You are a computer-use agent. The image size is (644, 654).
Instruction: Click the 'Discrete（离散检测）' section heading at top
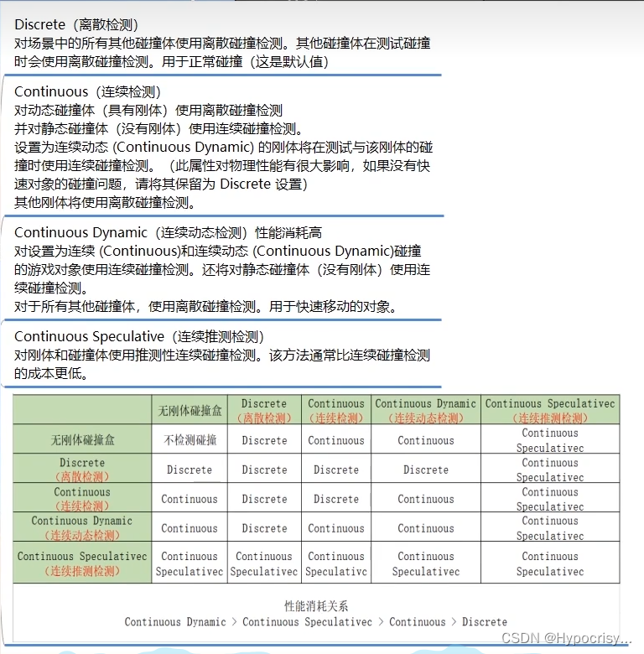[76, 24]
